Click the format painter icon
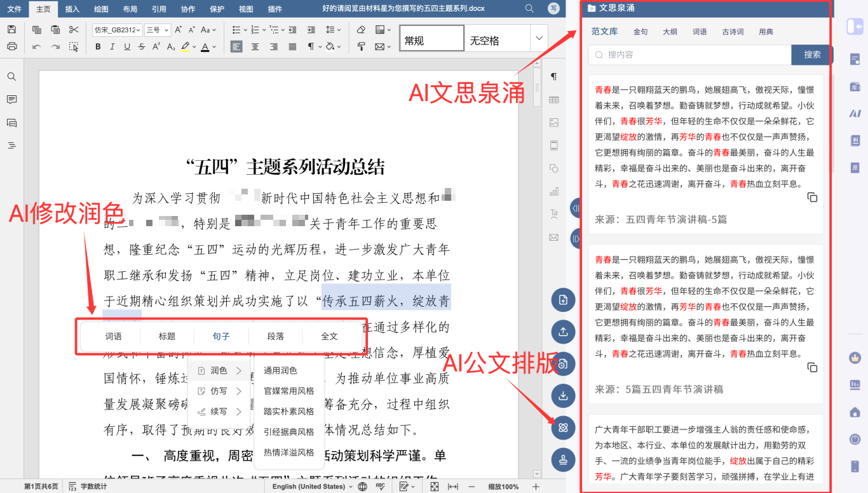The width and height of the screenshot is (868, 493). (x=361, y=46)
